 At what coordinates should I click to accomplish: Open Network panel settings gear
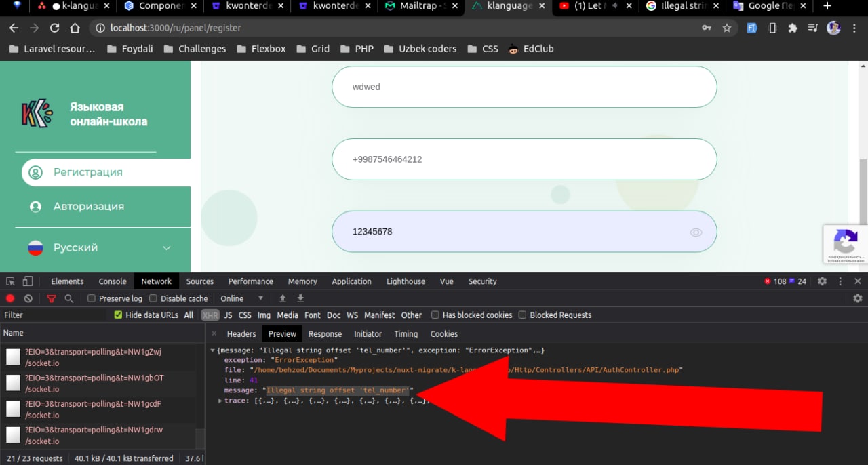coord(858,298)
